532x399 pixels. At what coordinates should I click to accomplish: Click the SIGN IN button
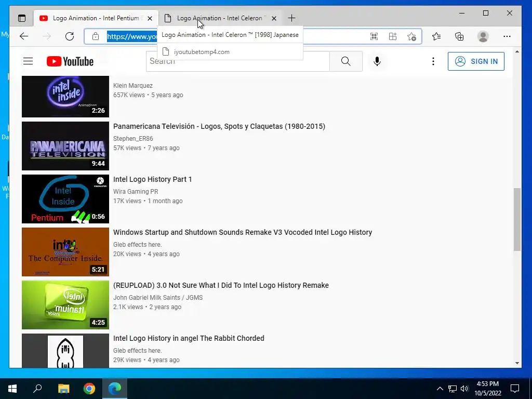(476, 61)
